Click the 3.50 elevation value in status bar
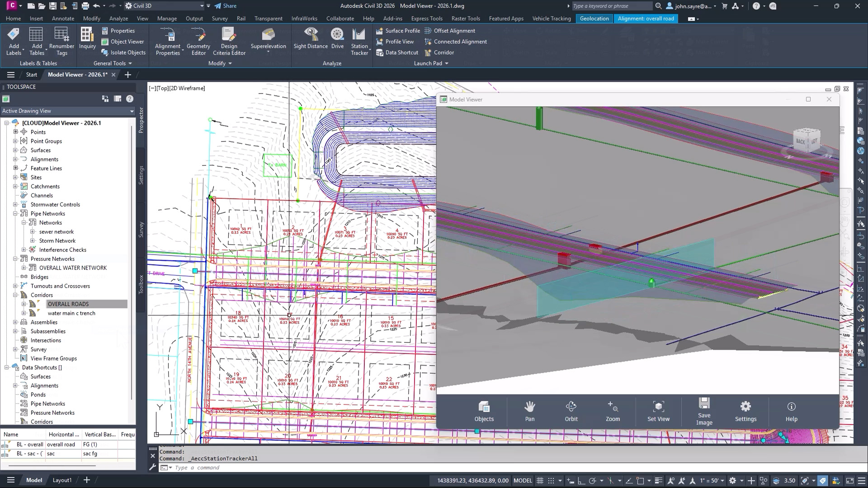868x488 pixels. 789,481
